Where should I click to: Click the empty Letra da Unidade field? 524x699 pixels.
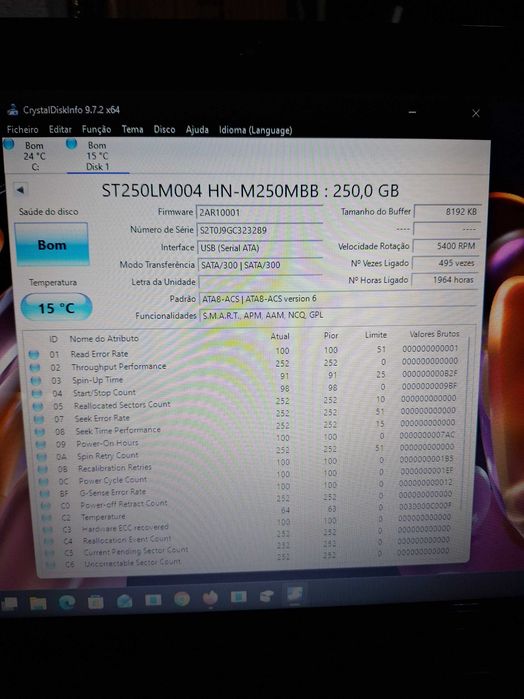[260, 282]
